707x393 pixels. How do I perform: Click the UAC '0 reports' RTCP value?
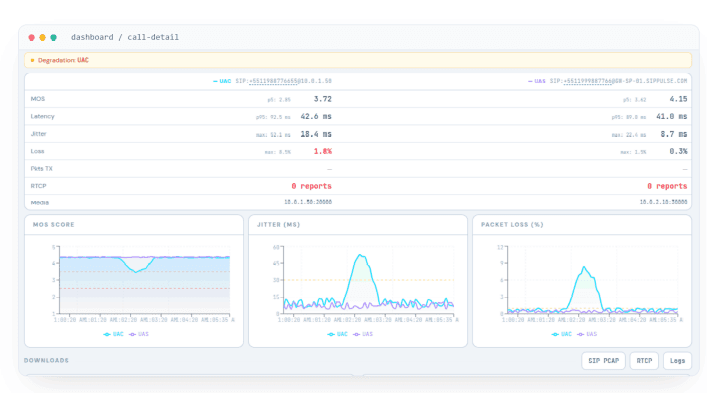click(x=311, y=186)
